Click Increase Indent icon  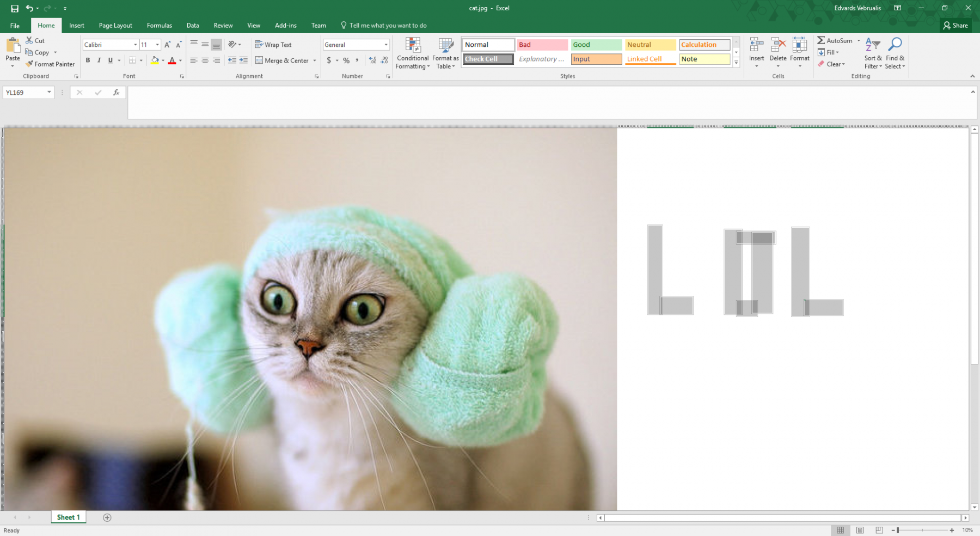coord(243,60)
